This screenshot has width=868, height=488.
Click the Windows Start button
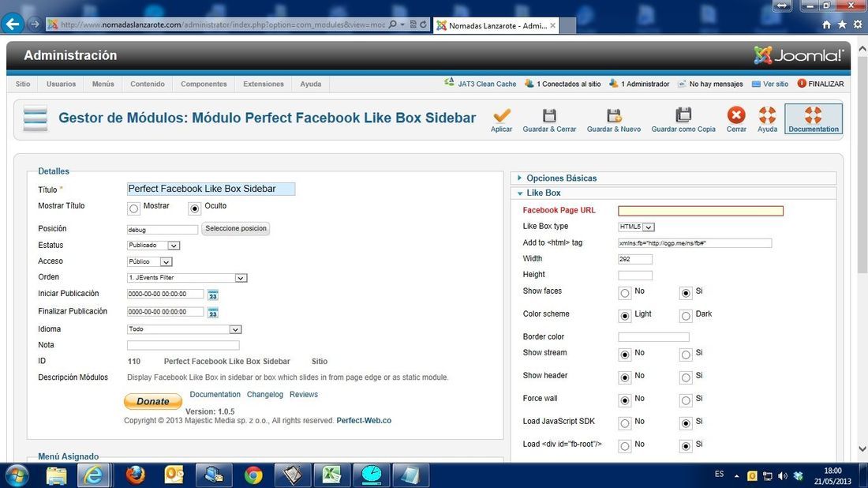[x=17, y=475]
